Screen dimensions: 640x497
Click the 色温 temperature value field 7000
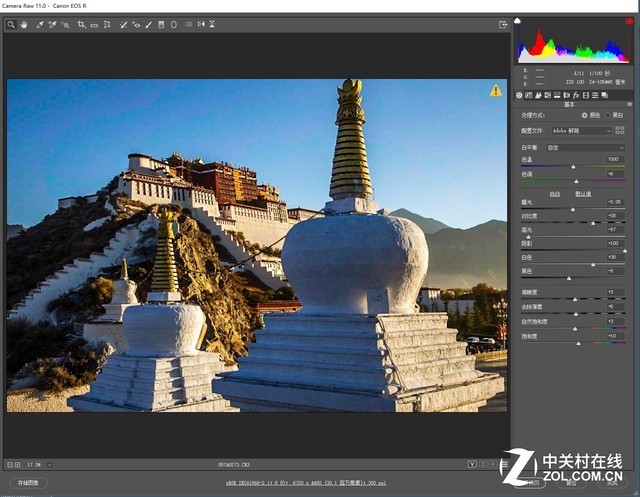(x=615, y=160)
